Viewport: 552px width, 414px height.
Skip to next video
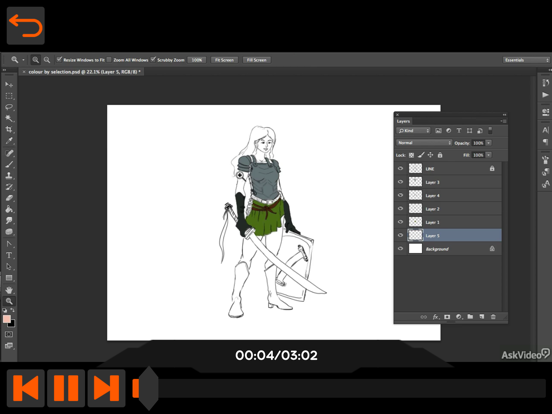point(106,388)
